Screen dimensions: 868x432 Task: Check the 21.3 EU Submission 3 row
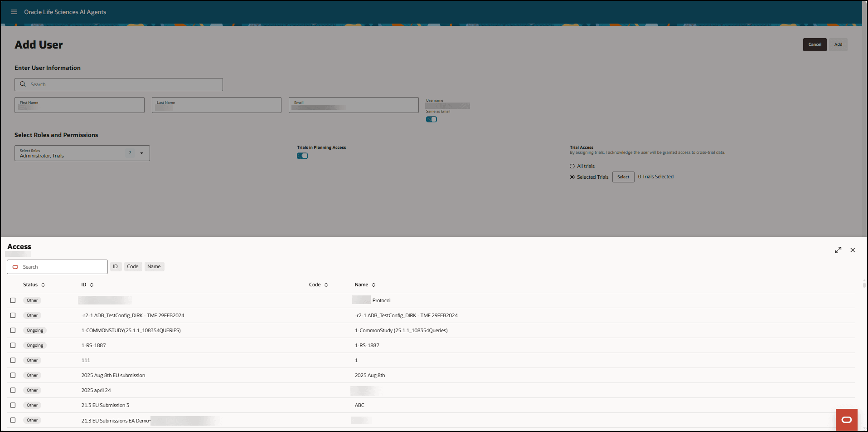[13, 405]
